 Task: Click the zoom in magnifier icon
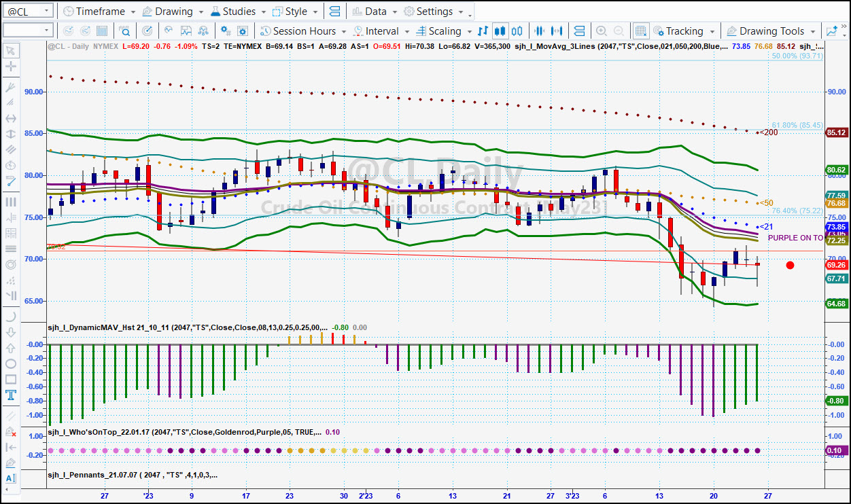(601, 31)
